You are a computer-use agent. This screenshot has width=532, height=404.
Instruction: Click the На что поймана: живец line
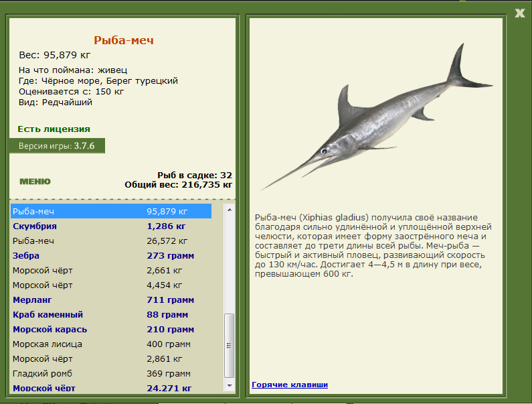73,70
